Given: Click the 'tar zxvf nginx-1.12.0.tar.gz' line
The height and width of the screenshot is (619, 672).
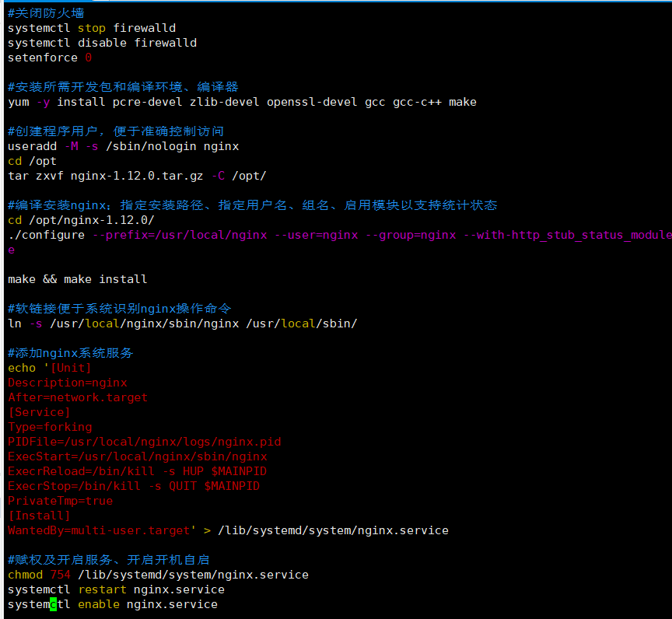Looking at the screenshot, I should (137, 176).
